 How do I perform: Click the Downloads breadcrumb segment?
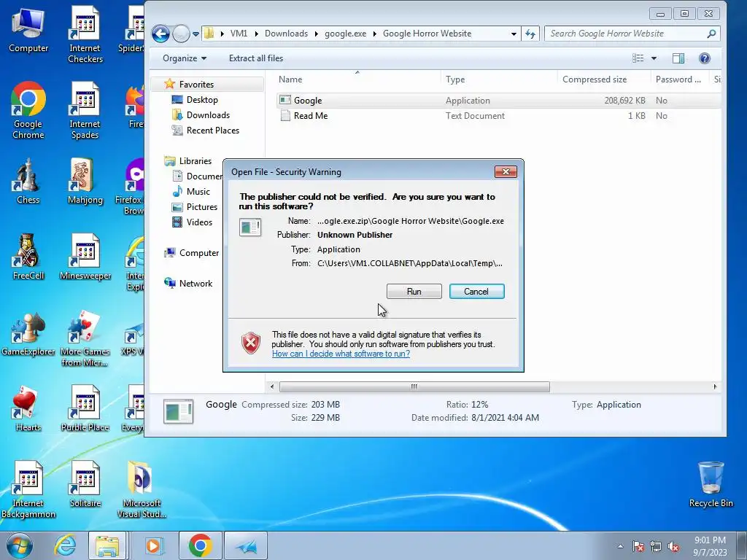pos(286,34)
